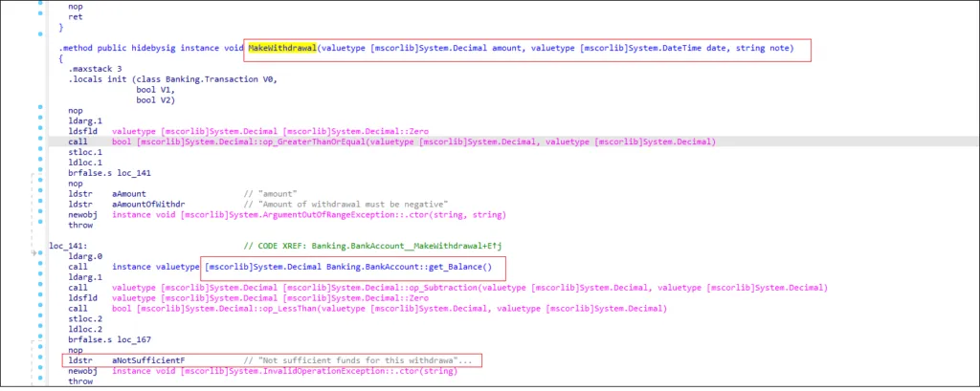Select the highlighted MakeWithdrawal method name
Image resolution: width=980 pixels, height=391 pixels.
tap(282, 48)
